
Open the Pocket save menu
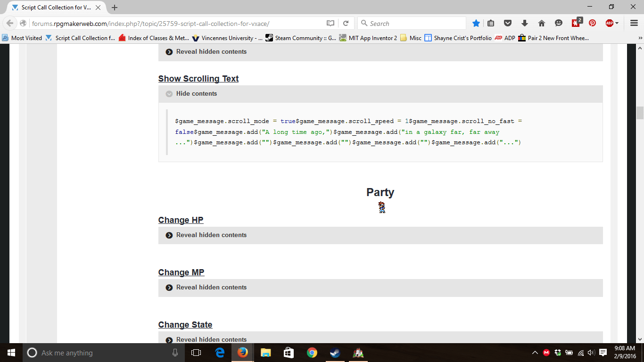[x=508, y=23]
